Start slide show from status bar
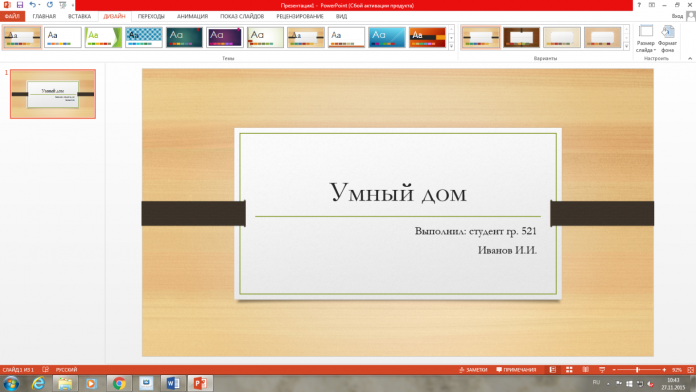The width and height of the screenshot is (696, 392). click(602, 370)
